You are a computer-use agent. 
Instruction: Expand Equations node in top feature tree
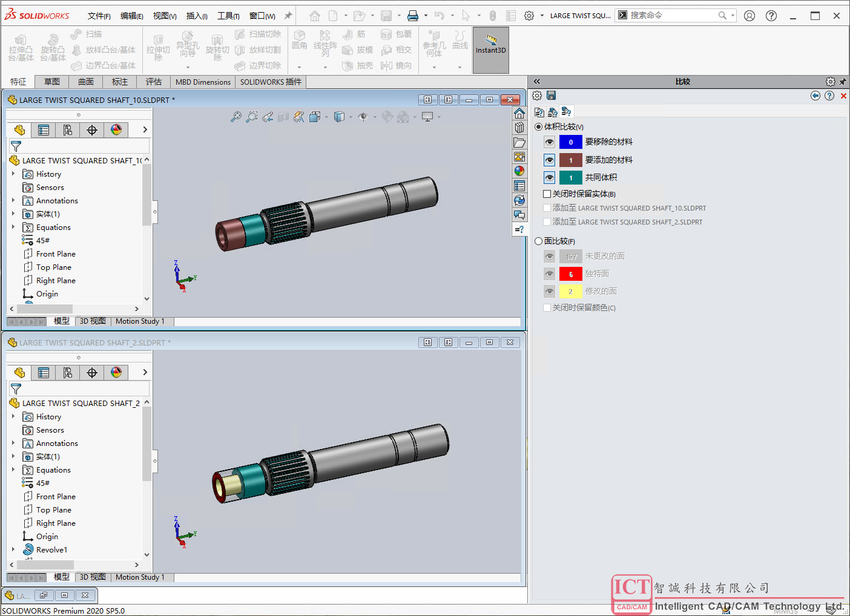pos(13,227)
